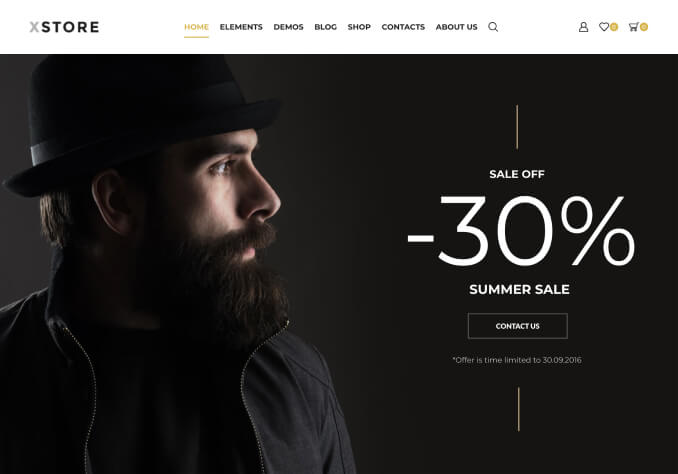Screen dimensions: 678x474
Task: Click the large -30% sale heading
Action: tap(521, 231)
